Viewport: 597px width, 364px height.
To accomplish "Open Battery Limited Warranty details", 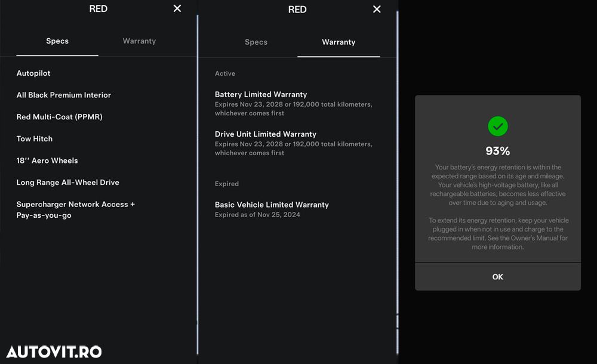I will coord(293,103).
